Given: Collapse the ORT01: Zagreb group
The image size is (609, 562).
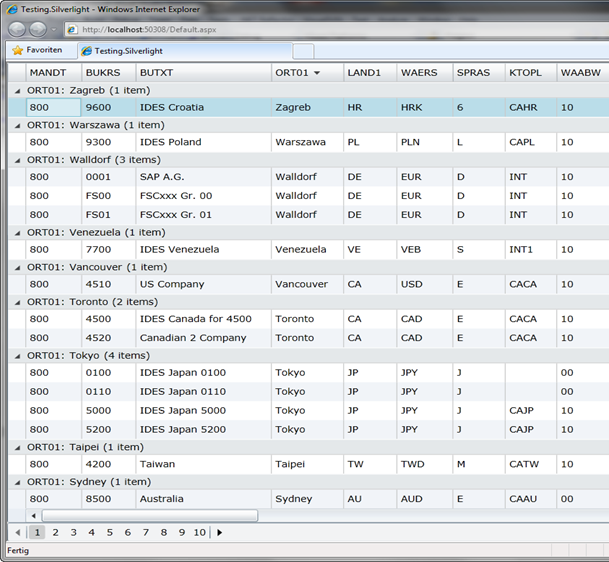Looking at the screenshot, I should 17,91.
